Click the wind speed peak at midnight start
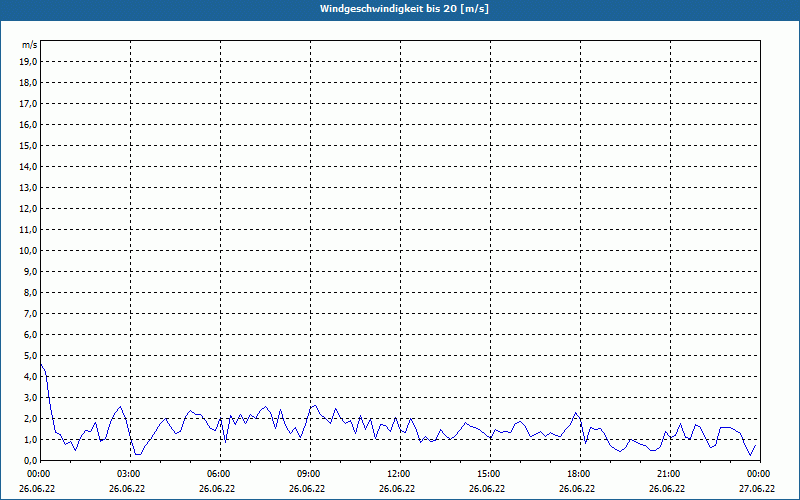The width and height of the screenshot is (800, 500). pos(41,364)
